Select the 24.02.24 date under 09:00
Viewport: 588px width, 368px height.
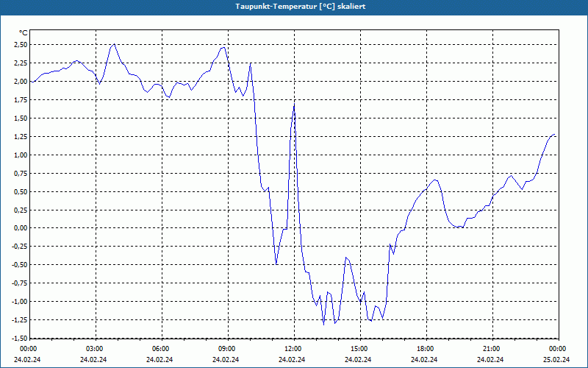(x=226, y=360)
